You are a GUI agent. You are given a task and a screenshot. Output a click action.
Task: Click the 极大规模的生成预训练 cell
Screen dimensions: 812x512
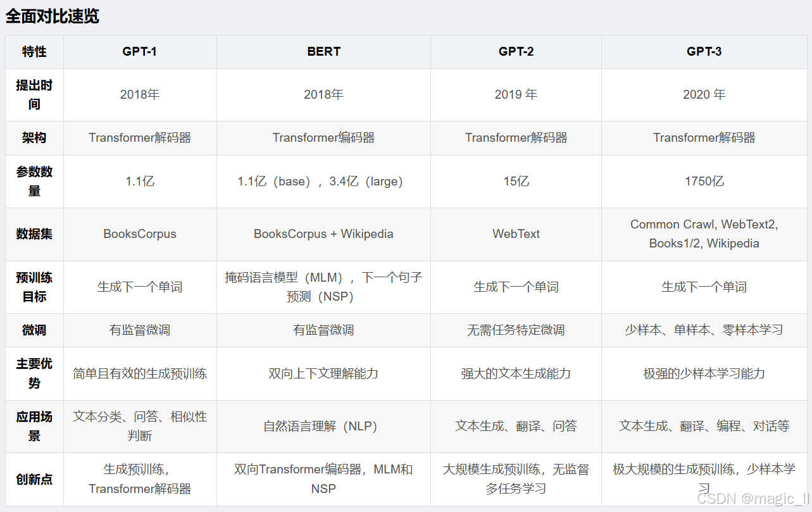click(704, 480)
